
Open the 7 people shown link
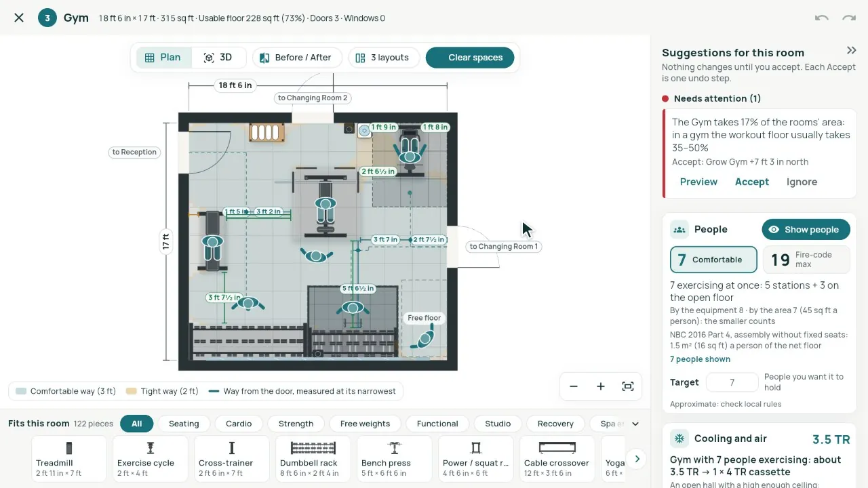[x=700, y=359]
